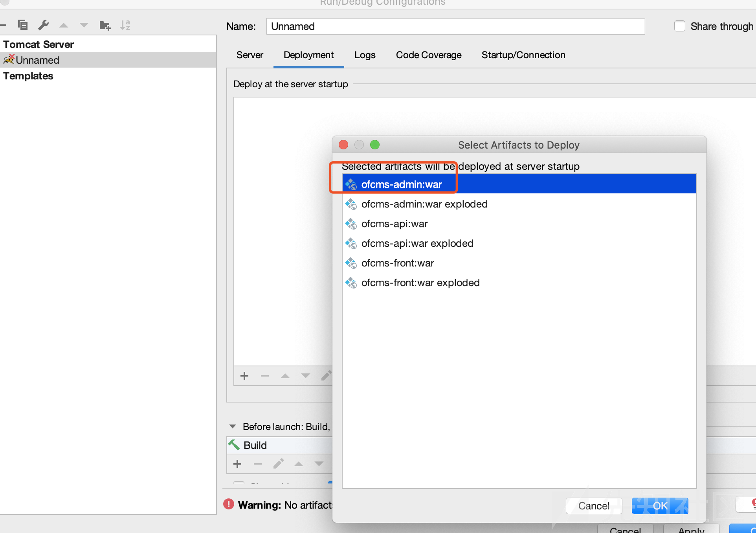Choose the ofcms-admin:war exploded artifact
Screen dimensions: 756x533
[519, 204]
